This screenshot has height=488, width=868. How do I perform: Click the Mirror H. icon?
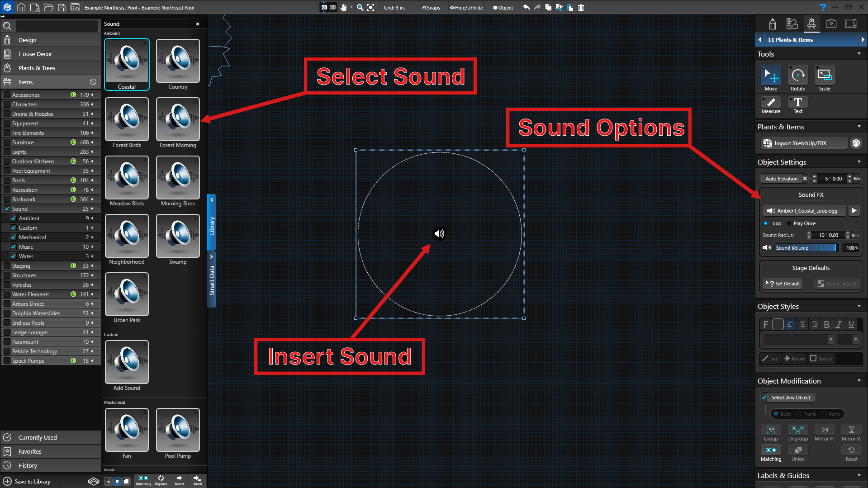point(825,430)
